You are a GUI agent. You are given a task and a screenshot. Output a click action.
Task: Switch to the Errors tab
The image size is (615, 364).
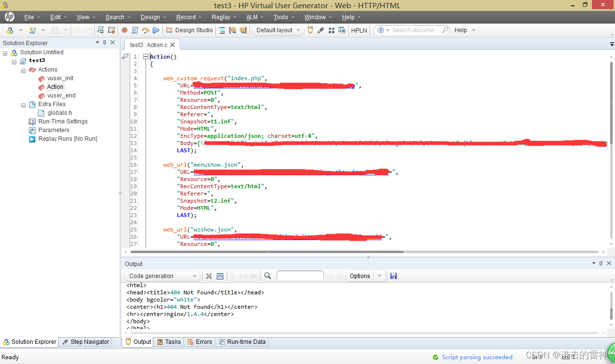coord(200,342)
